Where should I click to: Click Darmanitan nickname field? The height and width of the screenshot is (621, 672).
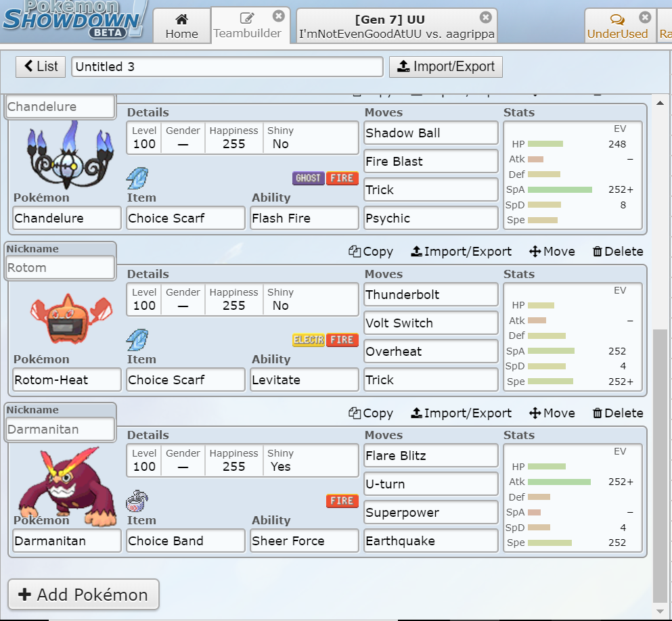click(x=61, y=429)
